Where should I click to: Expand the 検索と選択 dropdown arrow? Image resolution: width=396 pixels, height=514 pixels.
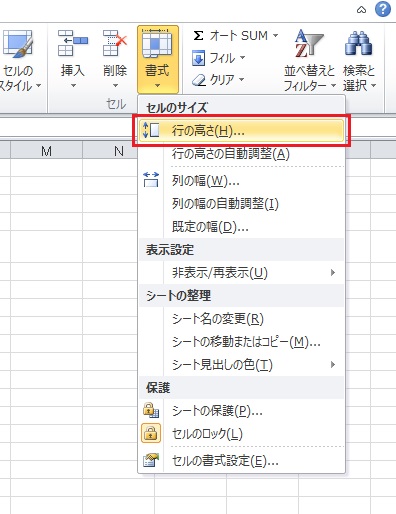[374, 86]
